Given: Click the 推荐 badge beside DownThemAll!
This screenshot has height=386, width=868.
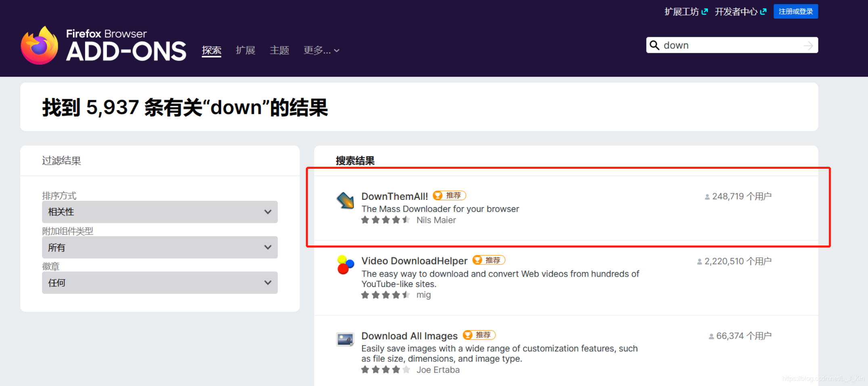Looking at the screenshot, I should pos(450,195).
